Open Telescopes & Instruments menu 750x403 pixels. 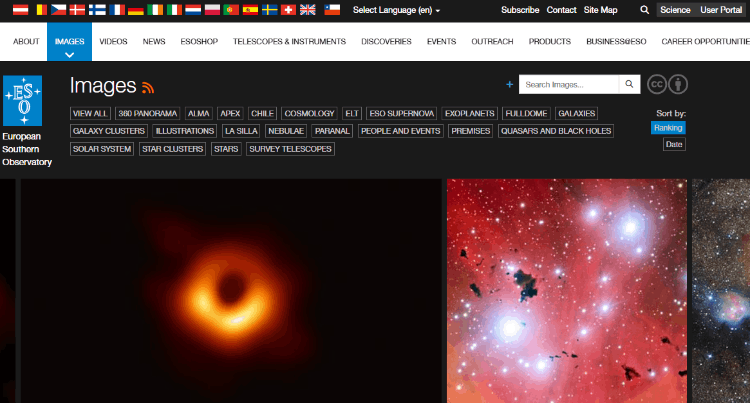point(289,42)
